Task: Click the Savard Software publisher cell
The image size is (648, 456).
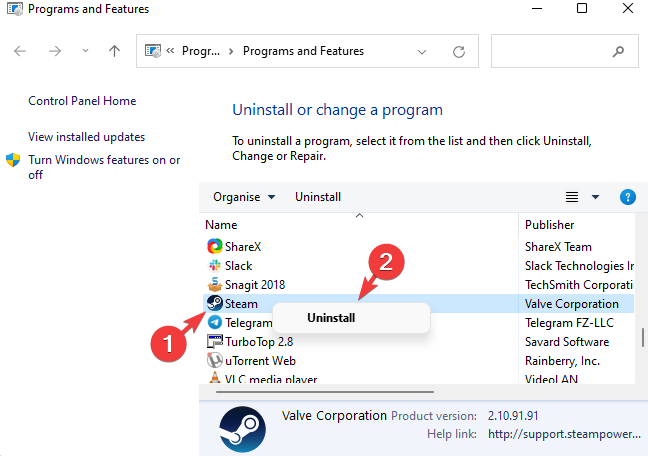Action: click(x=567, y=342)
